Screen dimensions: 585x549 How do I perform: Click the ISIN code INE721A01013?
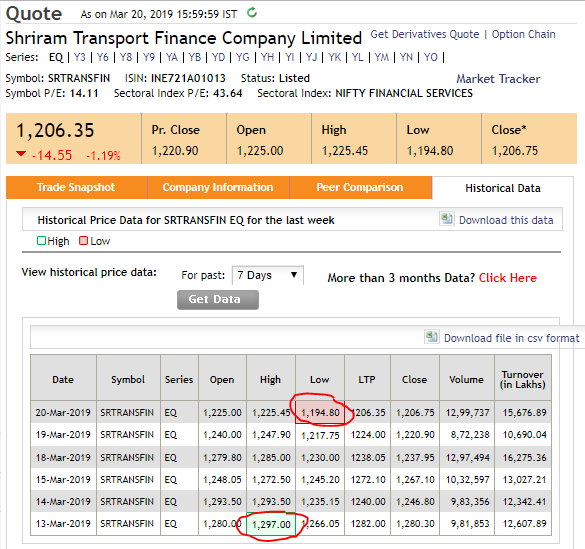188,78
